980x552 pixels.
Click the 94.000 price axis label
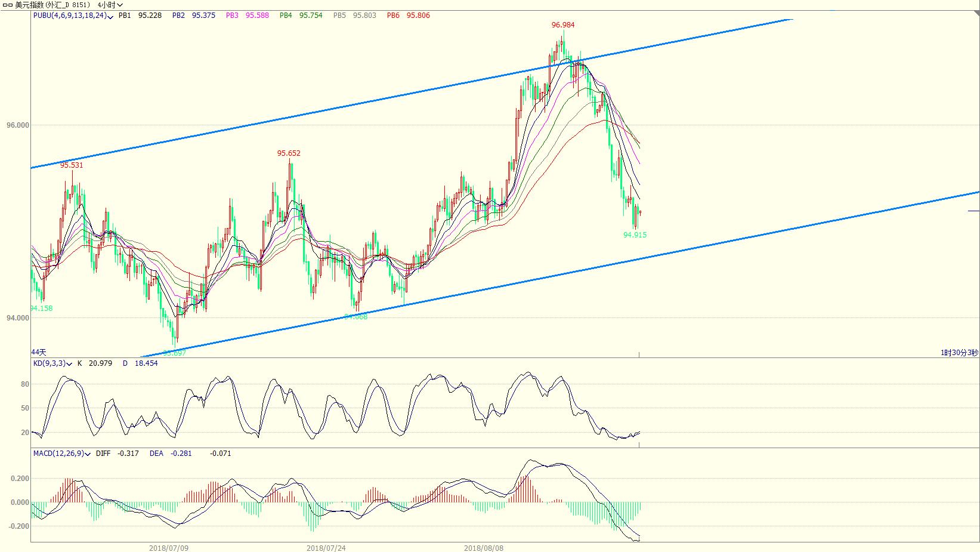pos(18,318)
